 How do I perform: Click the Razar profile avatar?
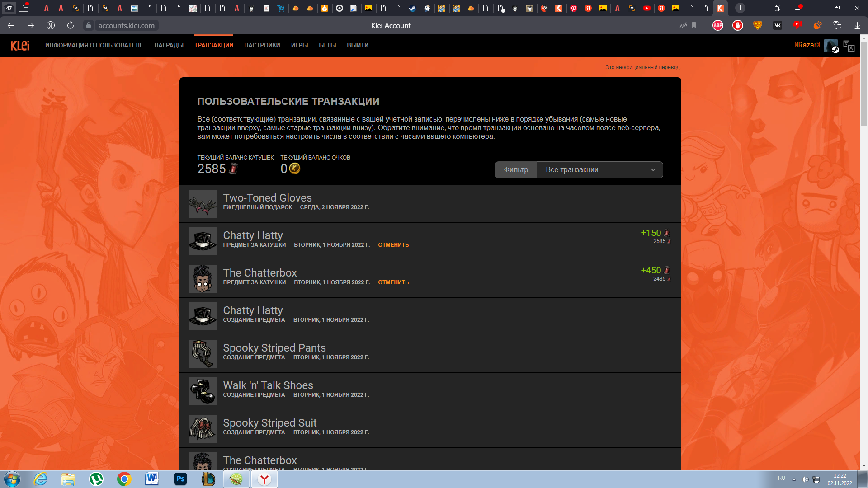coord(831,46)
